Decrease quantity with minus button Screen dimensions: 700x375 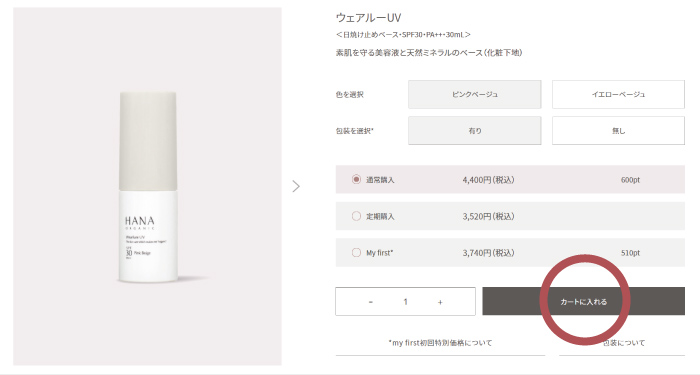click(x=371, y=302)
